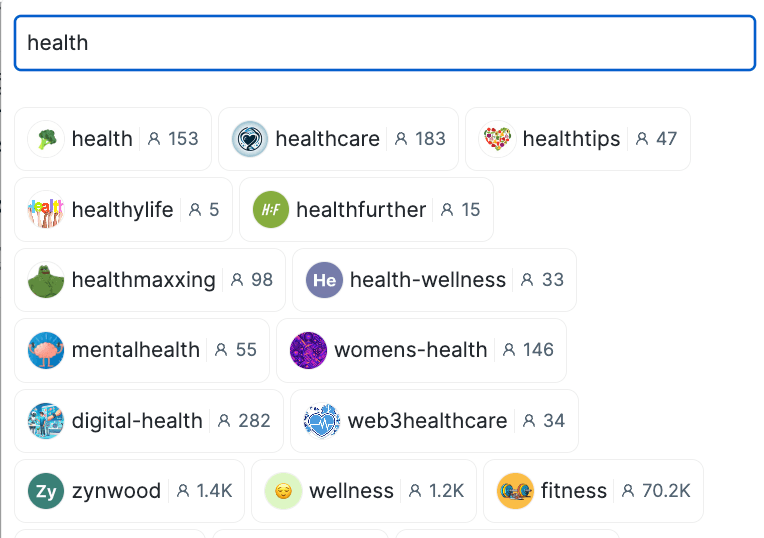
Task: Open healthcare channel with 183 members
Action: [328, 139]
